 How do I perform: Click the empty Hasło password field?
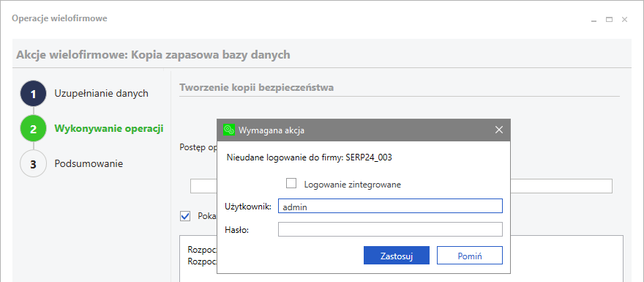(x=390, y=229)
